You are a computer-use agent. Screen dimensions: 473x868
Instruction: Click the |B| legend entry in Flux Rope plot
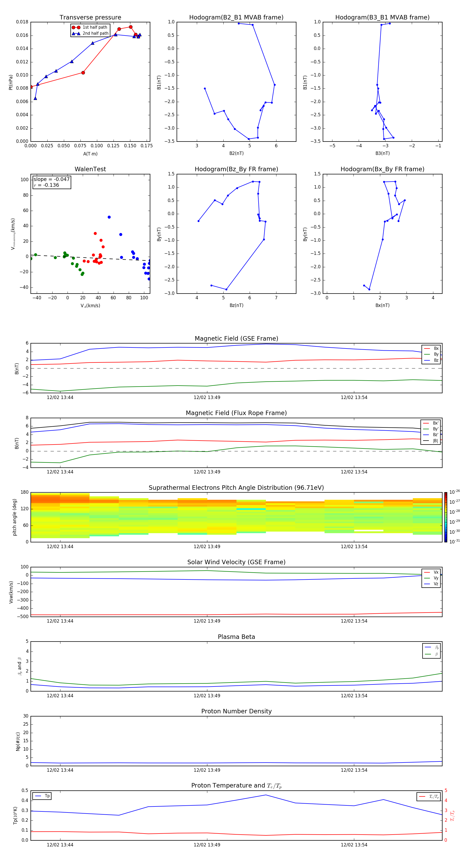(431, 441)
